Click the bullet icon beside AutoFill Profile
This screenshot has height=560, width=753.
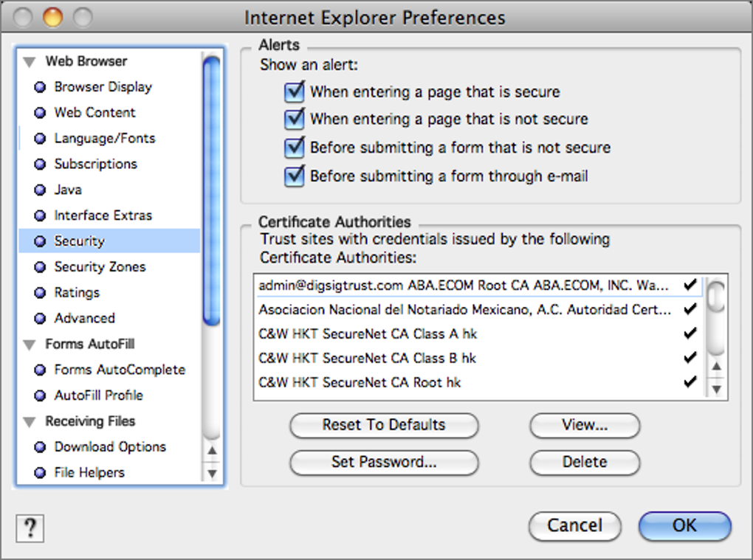(x=41, y=395)
